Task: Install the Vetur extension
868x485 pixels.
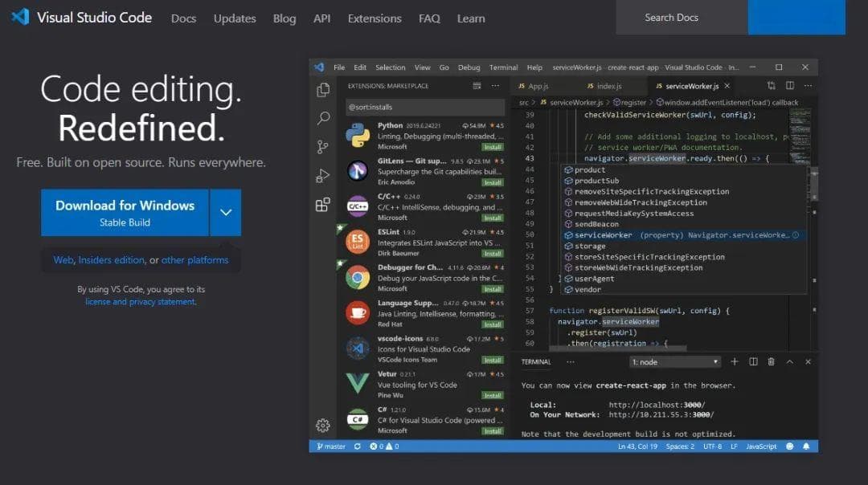Action: [492, 395]
